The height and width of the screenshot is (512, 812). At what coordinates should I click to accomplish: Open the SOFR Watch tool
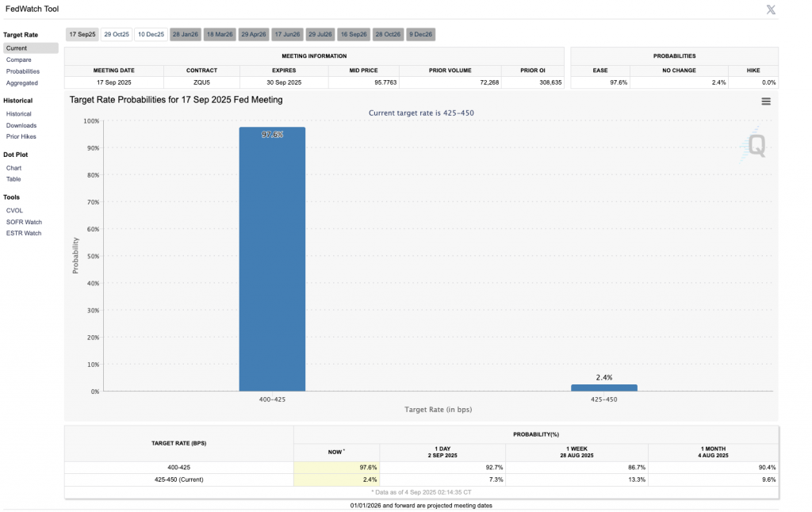click(x=24, y=222)
